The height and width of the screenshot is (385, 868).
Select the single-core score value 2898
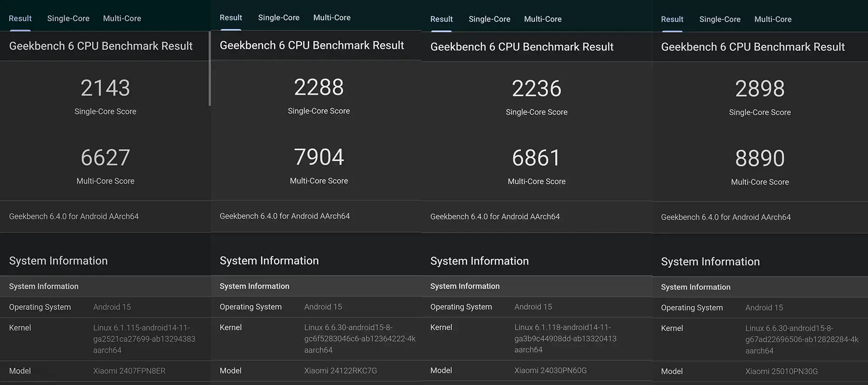point(760,89)
